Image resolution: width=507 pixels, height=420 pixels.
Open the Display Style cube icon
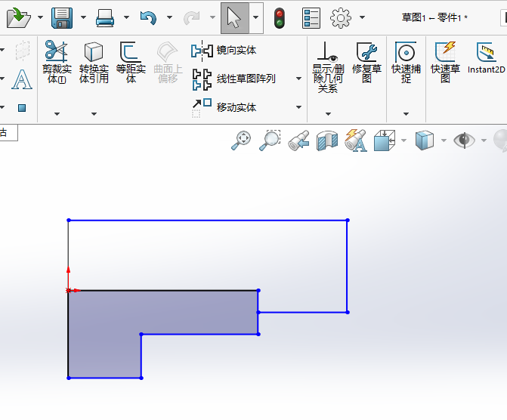pyautogui.click(x=424, y=141)
